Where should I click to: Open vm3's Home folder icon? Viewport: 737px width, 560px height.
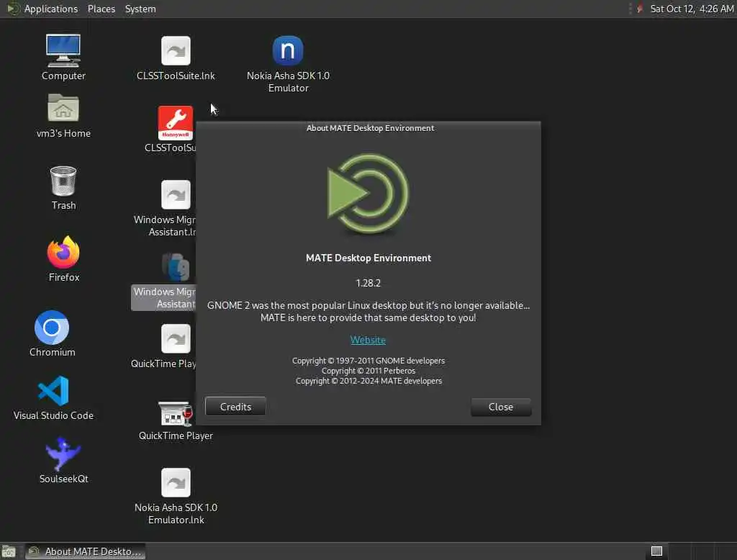(x=63, y=108)
